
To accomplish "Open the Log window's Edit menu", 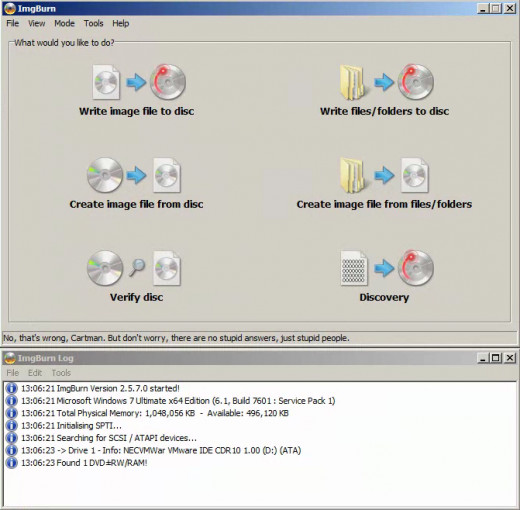I will 35,373.
